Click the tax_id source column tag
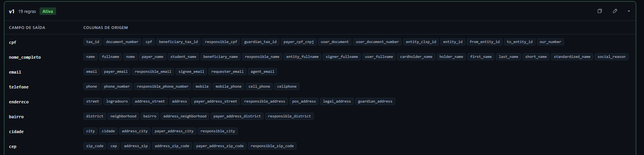 click(x=92, y=42)
